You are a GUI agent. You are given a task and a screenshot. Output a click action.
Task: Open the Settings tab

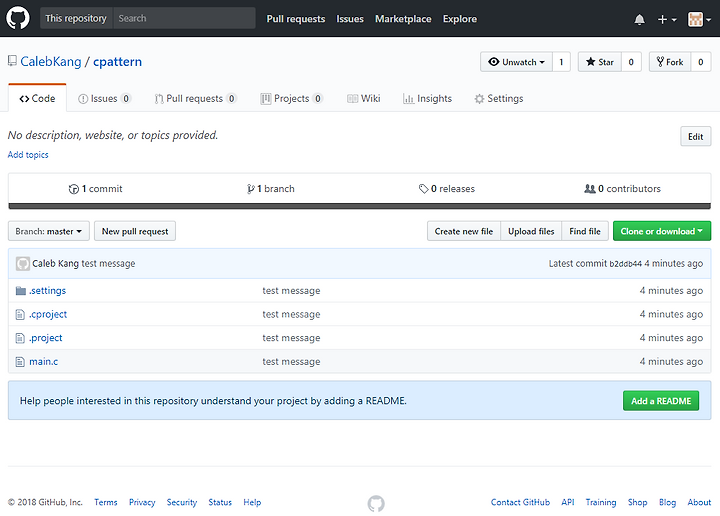[499, 98]
